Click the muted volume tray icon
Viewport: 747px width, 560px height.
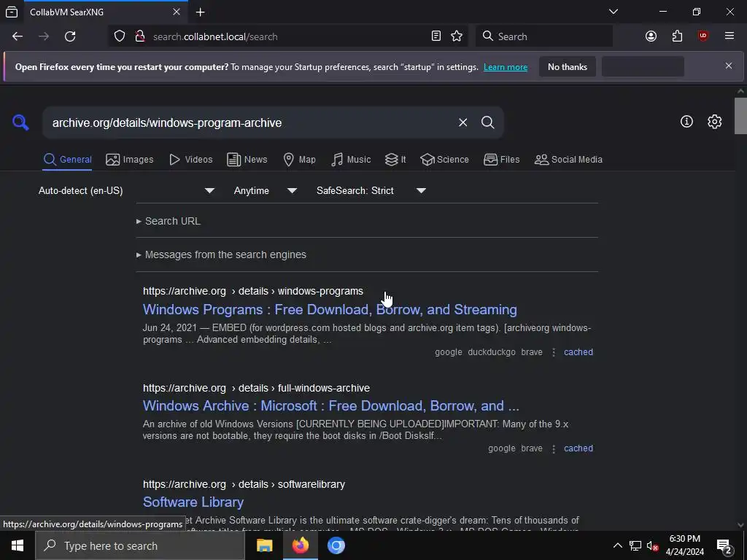652,545
